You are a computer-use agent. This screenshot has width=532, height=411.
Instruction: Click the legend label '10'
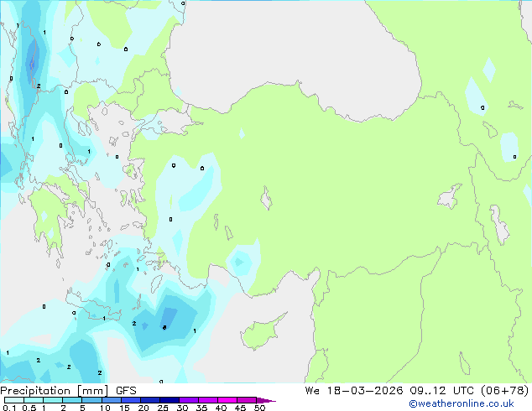point(105,408)
